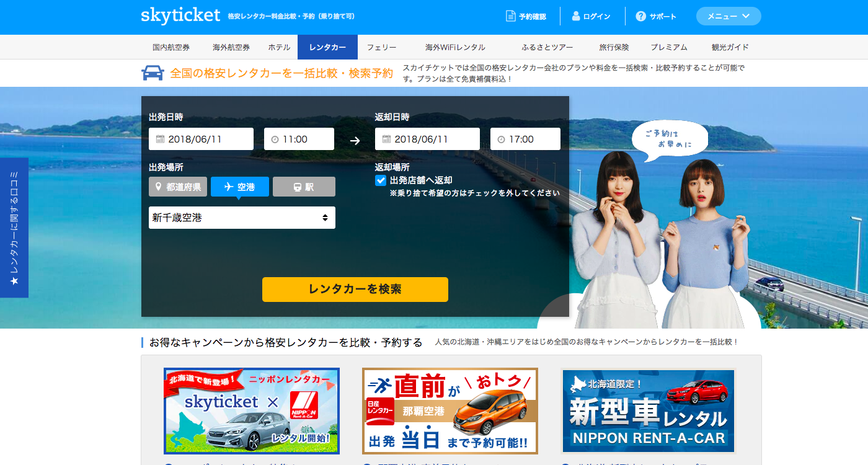Select the レンタカー tab
The height and width of the screenshot is (465, 868).
pos(327,47)
